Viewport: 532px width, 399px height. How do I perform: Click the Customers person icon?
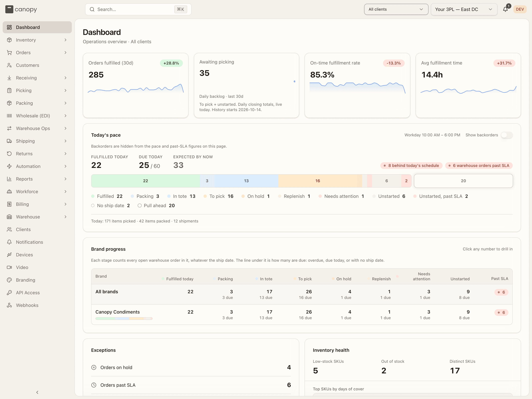(9, 65)
